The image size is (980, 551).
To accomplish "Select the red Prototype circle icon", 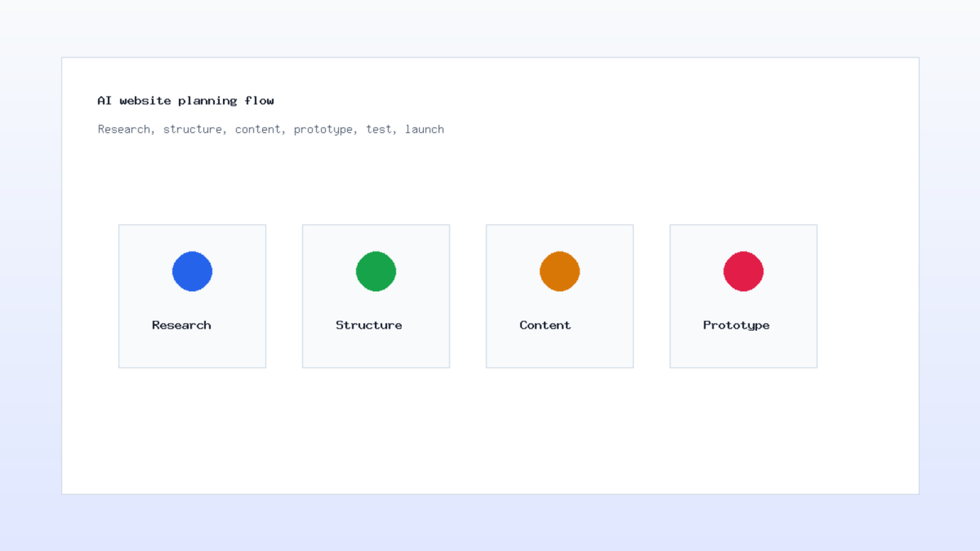I will click(x=744, y=271).
